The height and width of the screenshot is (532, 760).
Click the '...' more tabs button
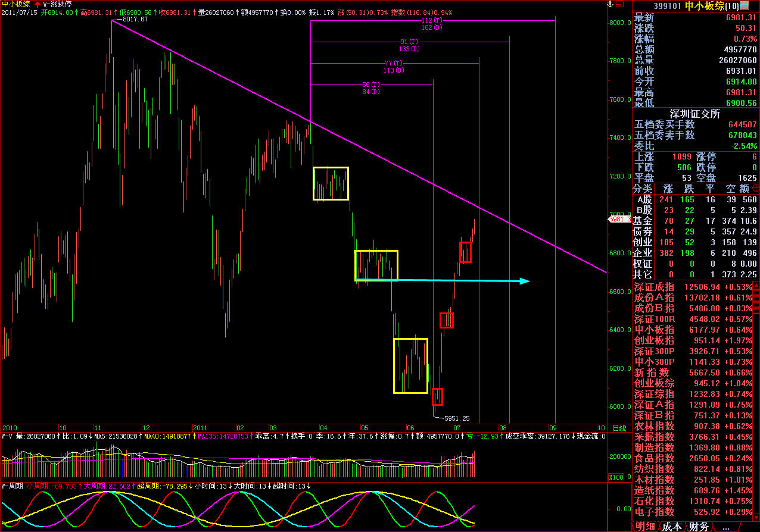725,527
